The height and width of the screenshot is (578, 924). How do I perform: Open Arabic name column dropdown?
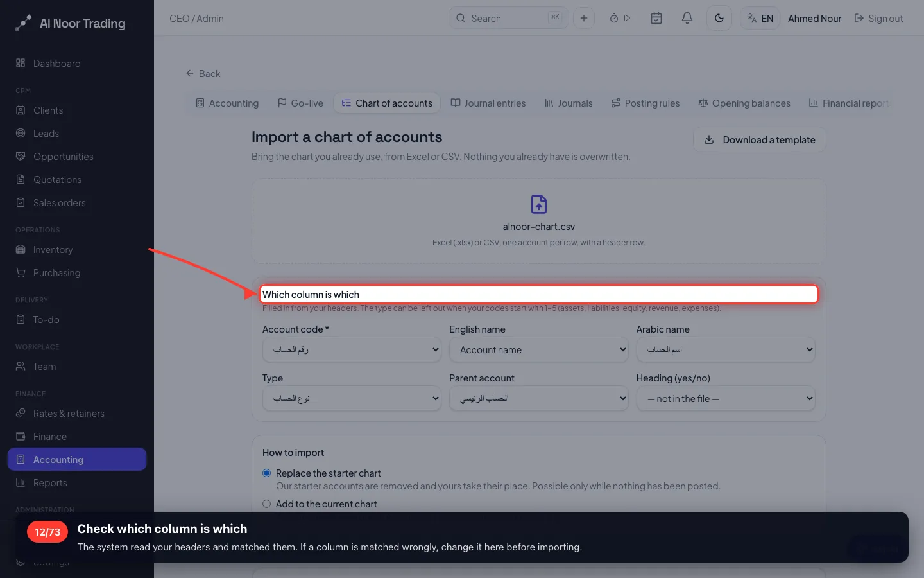tap(726, 349)
